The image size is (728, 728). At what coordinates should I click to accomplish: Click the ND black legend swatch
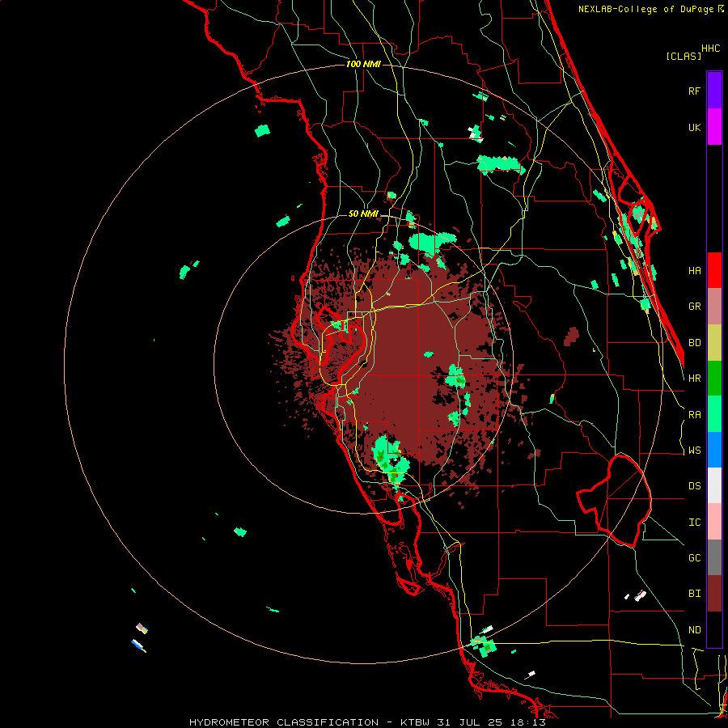click(714, 629)
